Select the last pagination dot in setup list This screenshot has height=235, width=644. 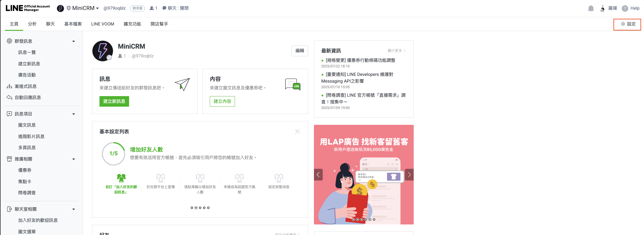208,208
